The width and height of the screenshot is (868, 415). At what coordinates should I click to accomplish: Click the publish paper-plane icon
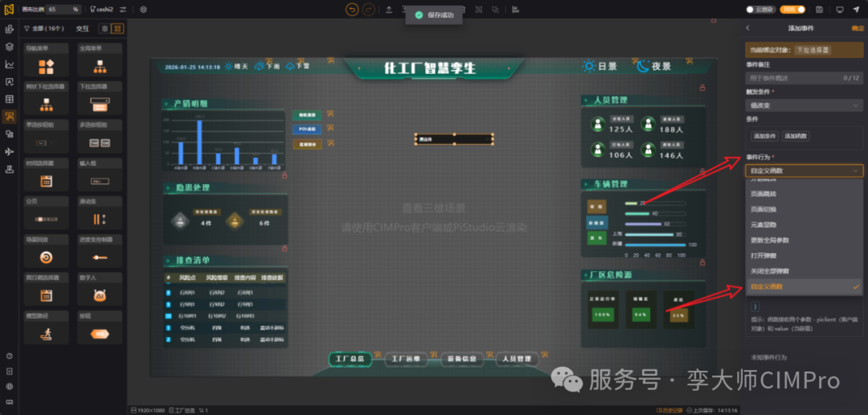coord(857,10)
